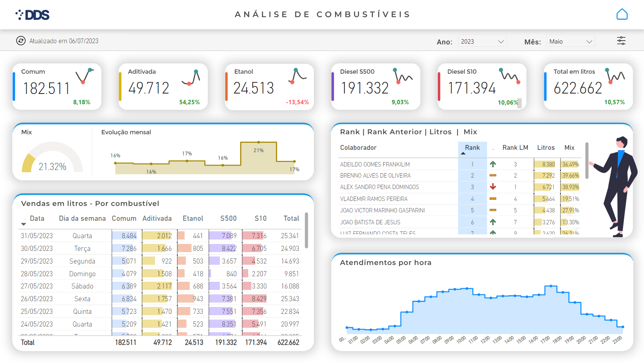The height and width of the screenshot is (363, 644).
Task: Click Mix value 39,66%
Action: [570, 175]
